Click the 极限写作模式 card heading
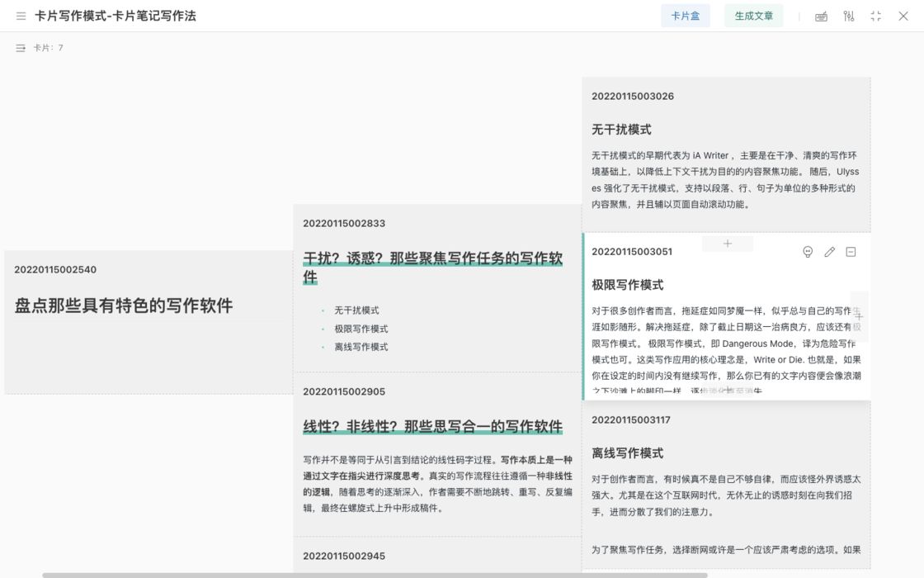Image resolution: width=924 pixels, height=578 pixels. tap(627, 285)
